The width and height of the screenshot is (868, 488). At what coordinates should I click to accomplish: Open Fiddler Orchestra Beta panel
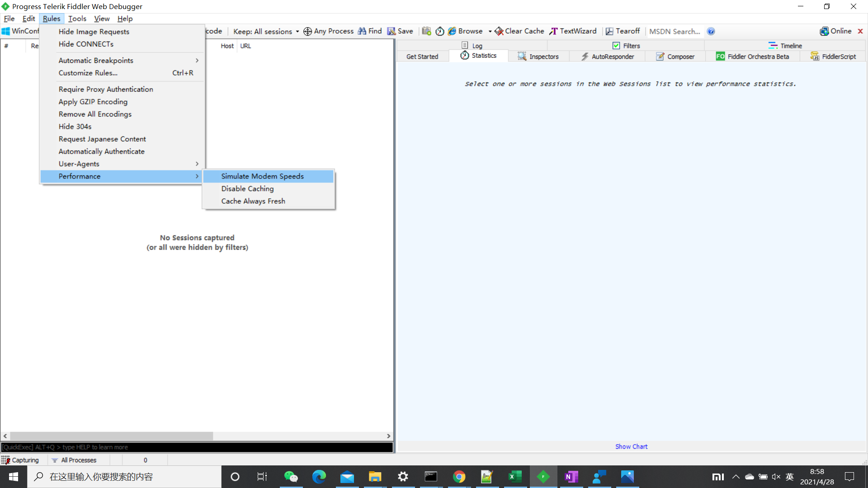click(x=758, y=56)
